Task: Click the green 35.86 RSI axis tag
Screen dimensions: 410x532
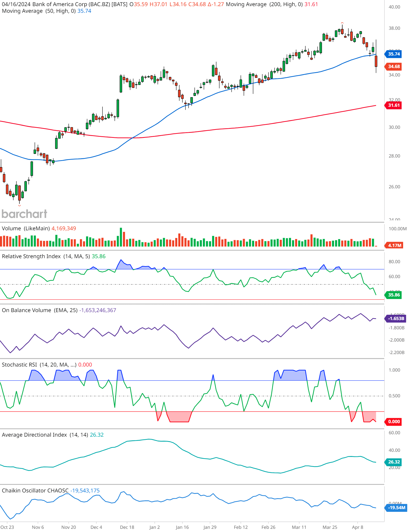Action: point(393,295)
